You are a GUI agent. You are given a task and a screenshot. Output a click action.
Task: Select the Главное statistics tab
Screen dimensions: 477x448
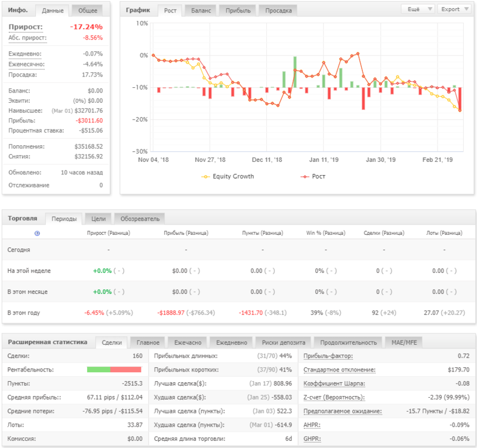(148, 342)
